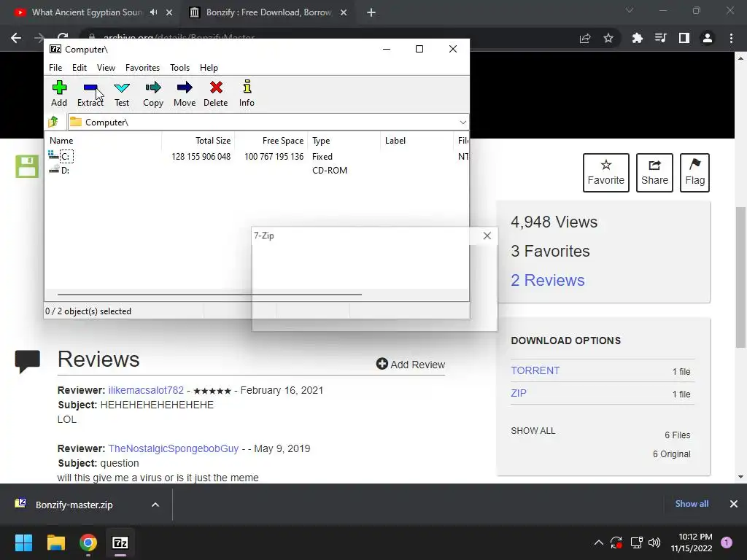Go up one folder level in 7-Zip
This screenshot has height=560, width=747.
[53, 122]
